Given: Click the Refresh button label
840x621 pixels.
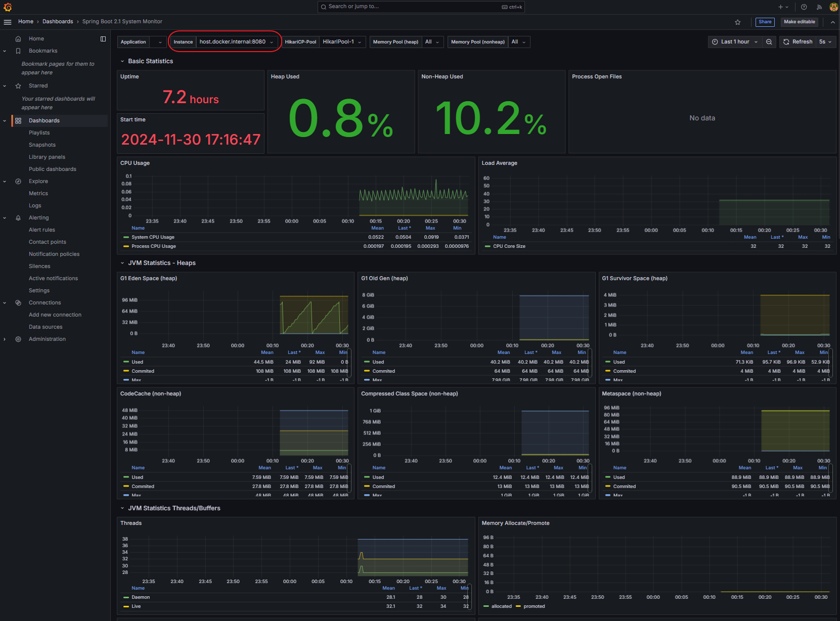Looking at the screenshot, I should tap(802, 42).
